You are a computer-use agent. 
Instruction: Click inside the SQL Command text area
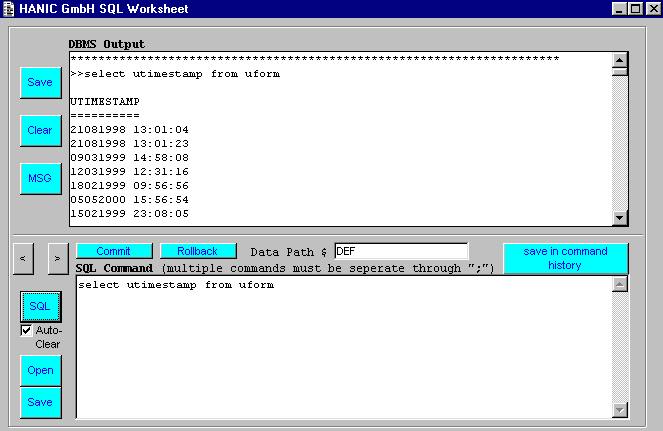pos(344,347)
